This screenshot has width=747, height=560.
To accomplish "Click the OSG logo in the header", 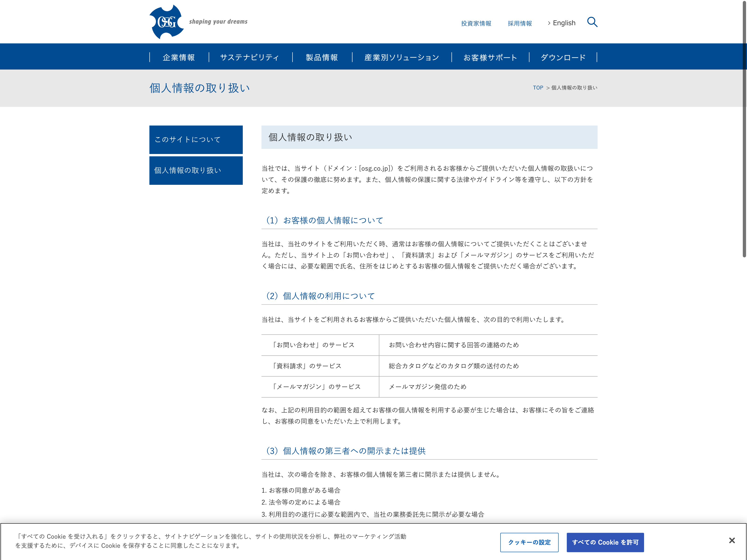I will click(166, 22).
